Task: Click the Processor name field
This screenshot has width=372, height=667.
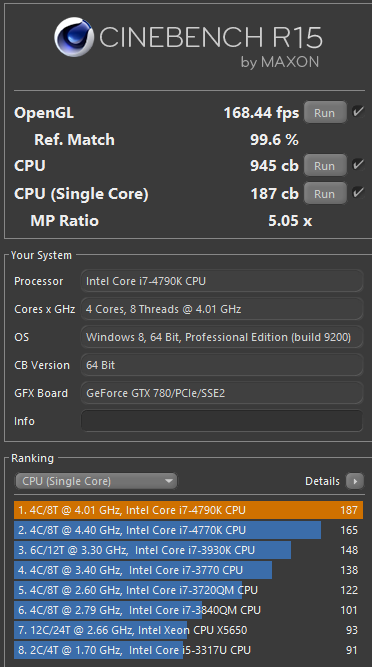Action: click(x=222, y=281)
